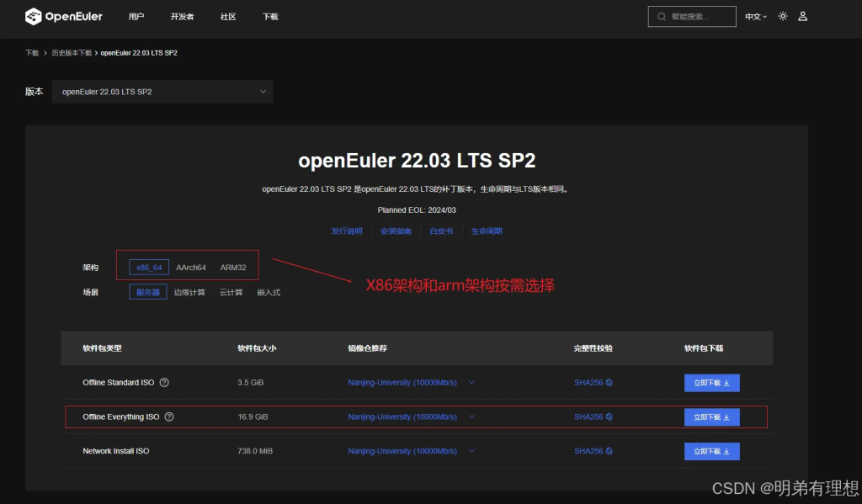Select ARM32 architecture

[x=233, y=267]
